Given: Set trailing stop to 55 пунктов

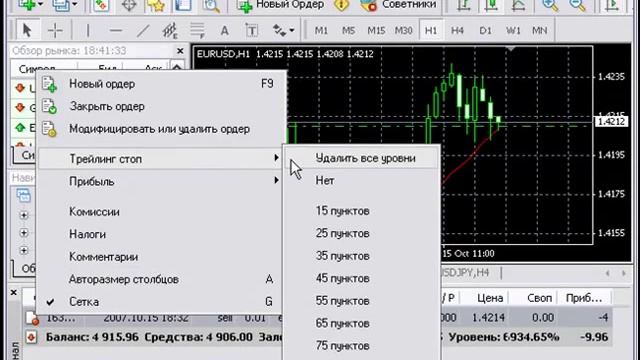Looking at the screenshot, I should tap(362, 301).
